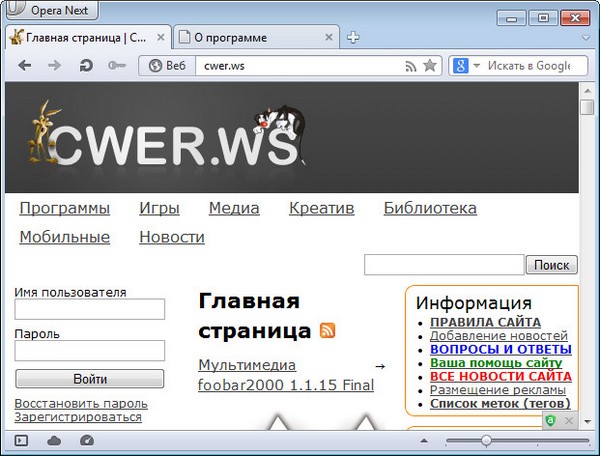Viewport: 600px width, 456px height.
Task: Click the password key (Wand) icon
Action: [116, 66]
